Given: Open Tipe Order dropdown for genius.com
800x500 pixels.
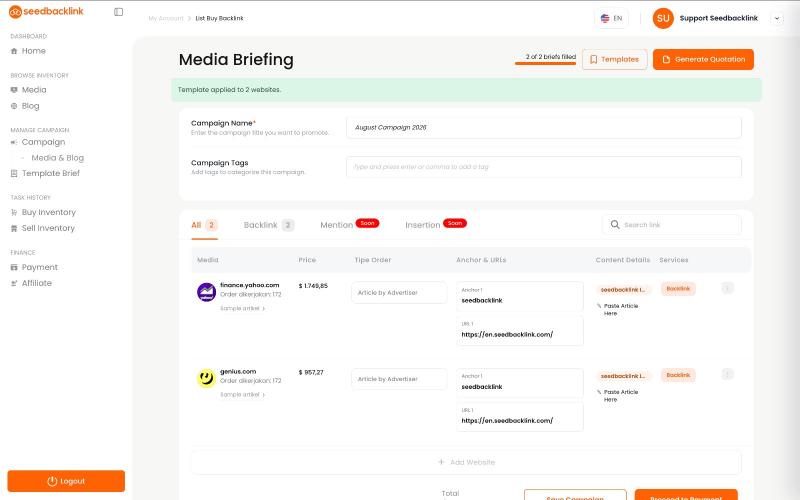Looking at the screenshot, I should click(399, 379).
